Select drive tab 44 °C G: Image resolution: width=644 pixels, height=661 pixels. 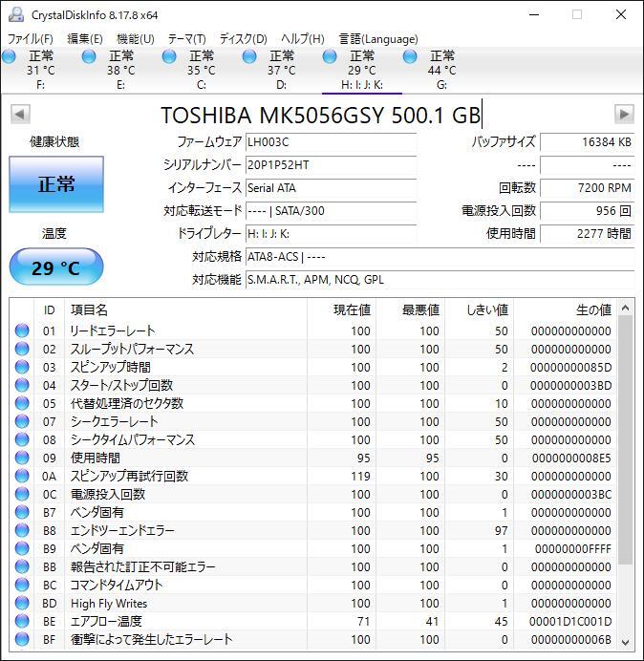[x=441, y=71]
